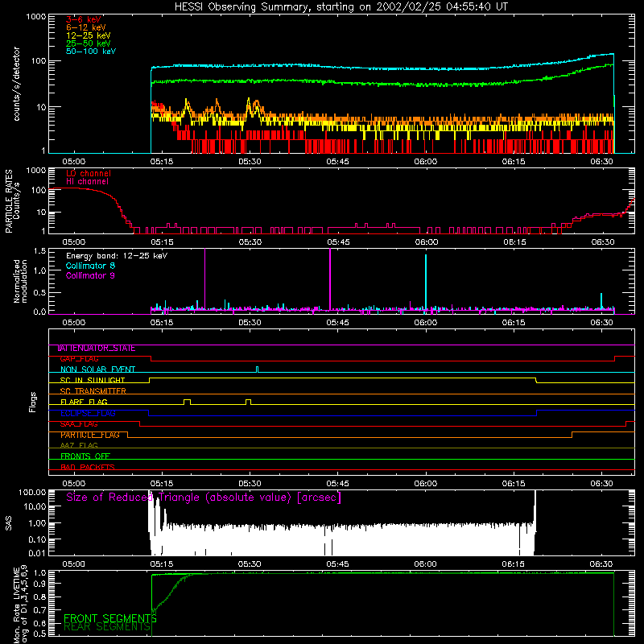
Task: Click the '0.9' tick on livetime axis
Action: point(39,583)
